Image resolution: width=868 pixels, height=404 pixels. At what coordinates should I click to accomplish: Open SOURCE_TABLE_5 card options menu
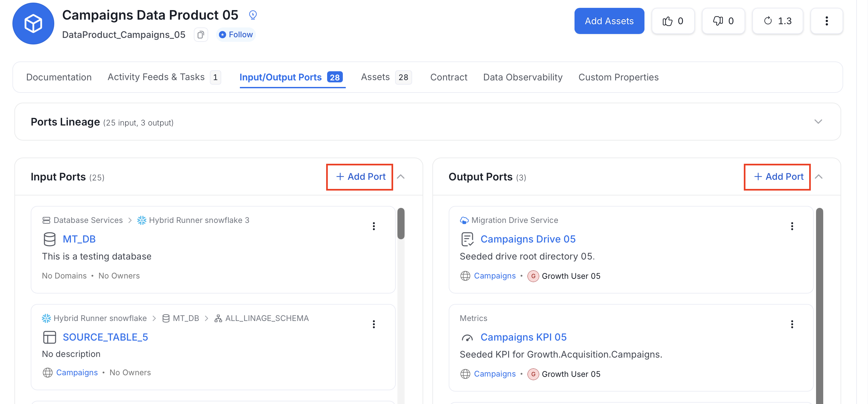coord(374,324)
